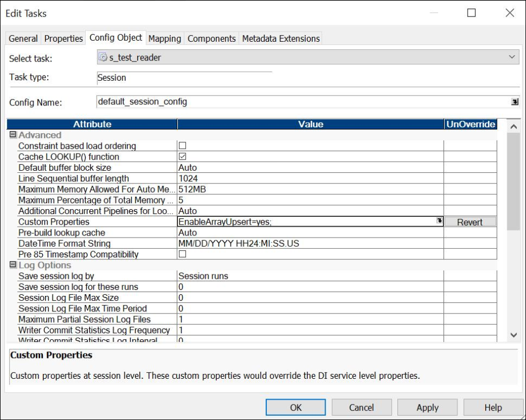Click the Pre-build lookup cache value Auto
Image resolution: width=526 pixels, height=420 pixels.
tap(310, 233)
